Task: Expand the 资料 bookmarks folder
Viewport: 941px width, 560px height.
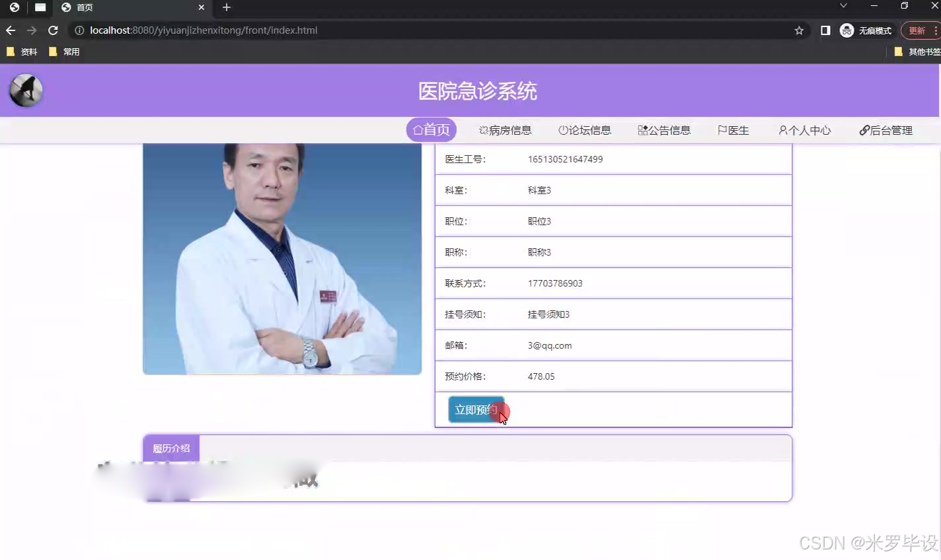Action: point(23,52)
